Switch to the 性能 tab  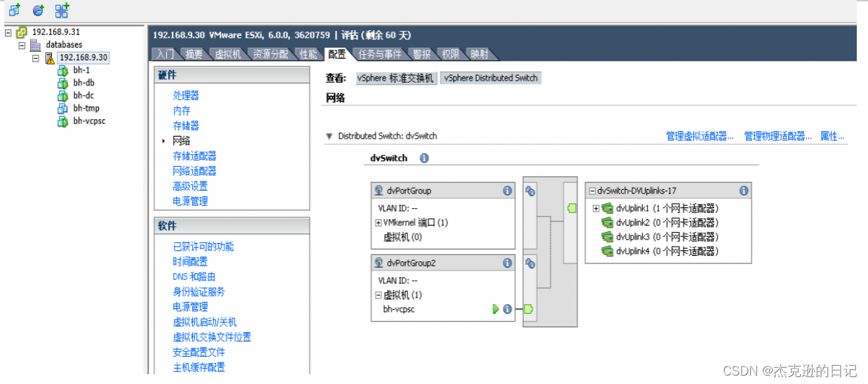[308, 54]
